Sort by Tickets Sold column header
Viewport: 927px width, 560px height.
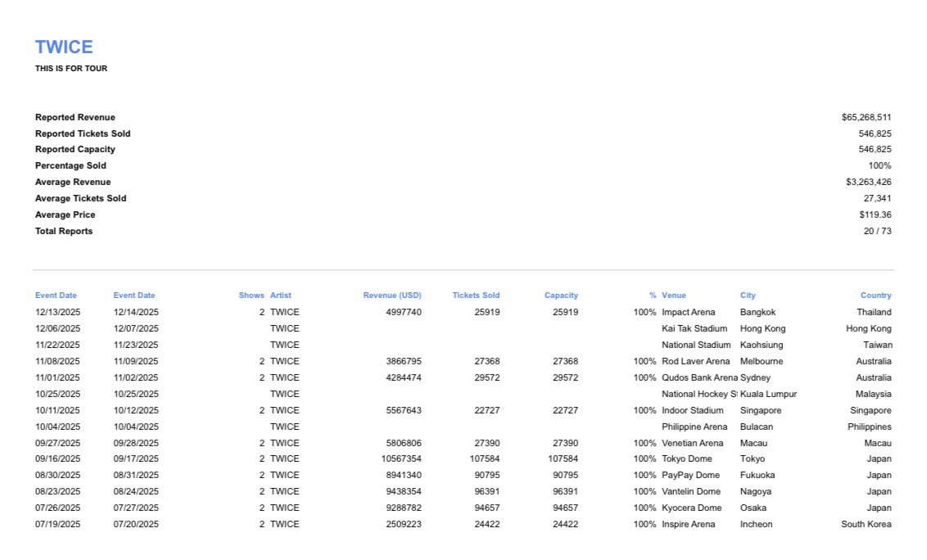click(476, 295)
